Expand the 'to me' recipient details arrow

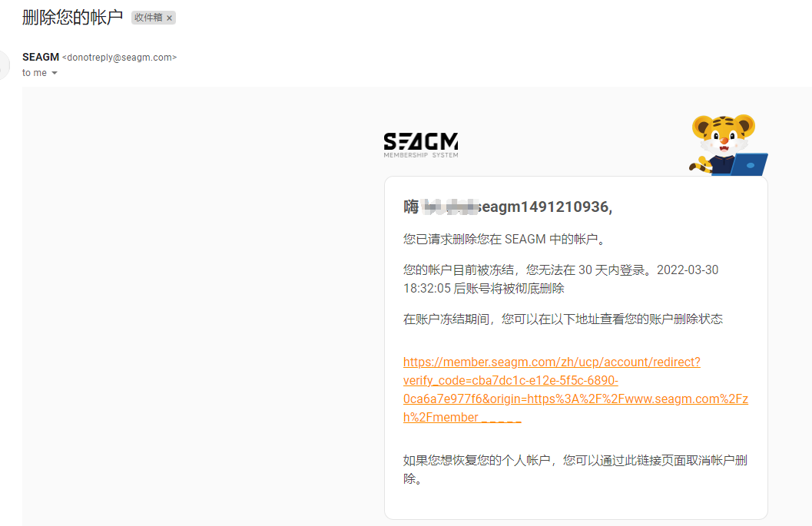click(x=55, y=73)
